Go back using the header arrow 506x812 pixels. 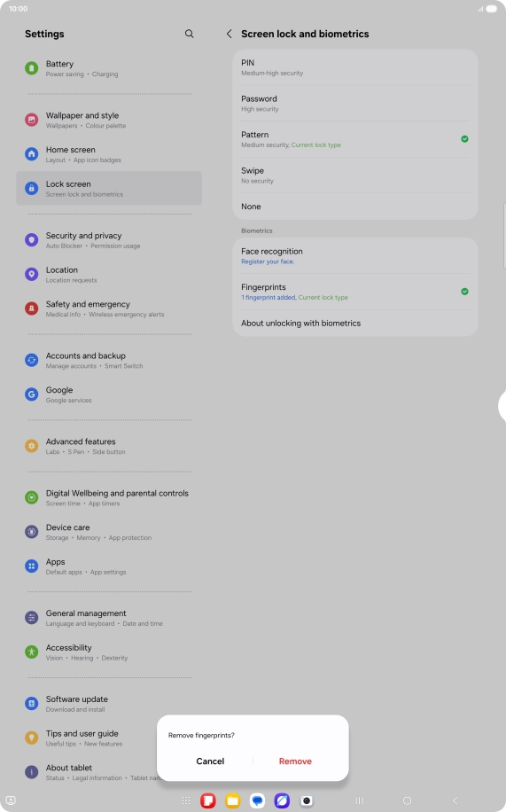click(x=229, y=34)
